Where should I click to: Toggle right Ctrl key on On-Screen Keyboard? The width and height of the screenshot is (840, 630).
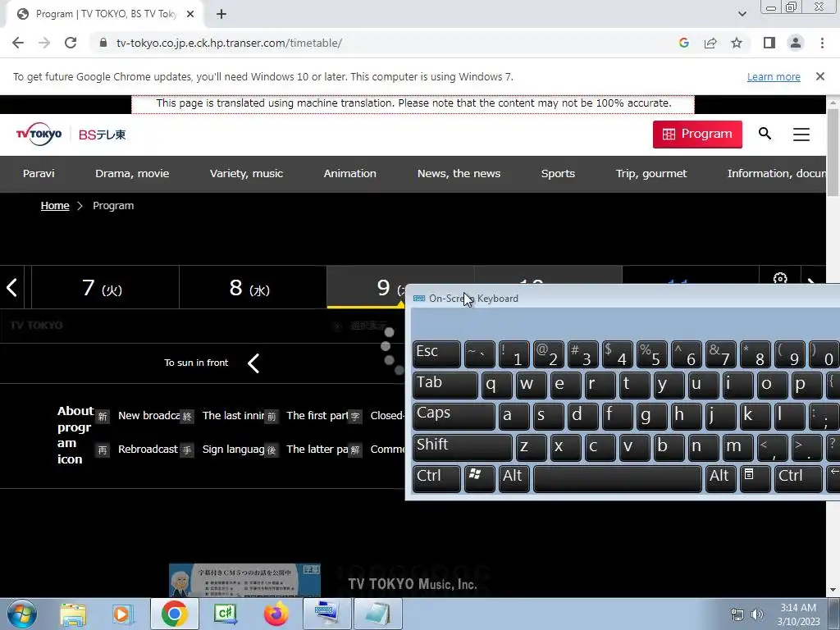[798, 478]
